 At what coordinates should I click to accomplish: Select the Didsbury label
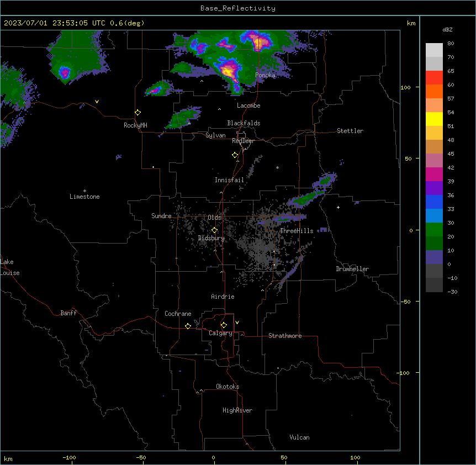211,238
